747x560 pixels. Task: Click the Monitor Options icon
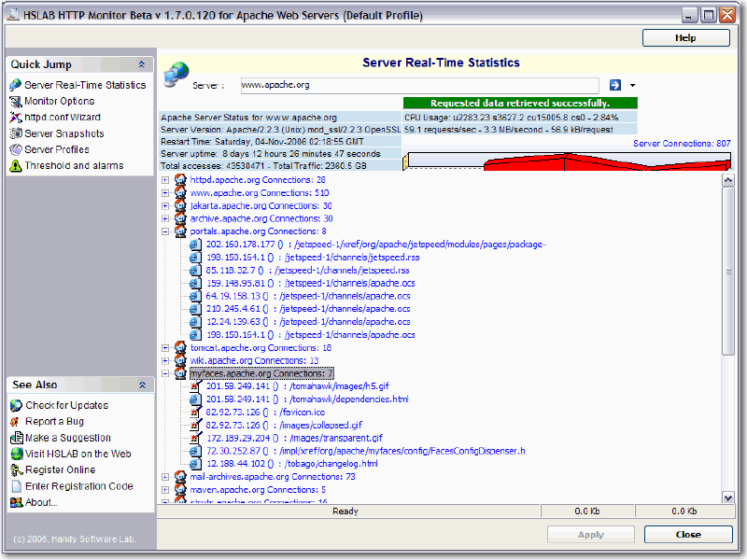pyautogui.click(x=16, y=102)
